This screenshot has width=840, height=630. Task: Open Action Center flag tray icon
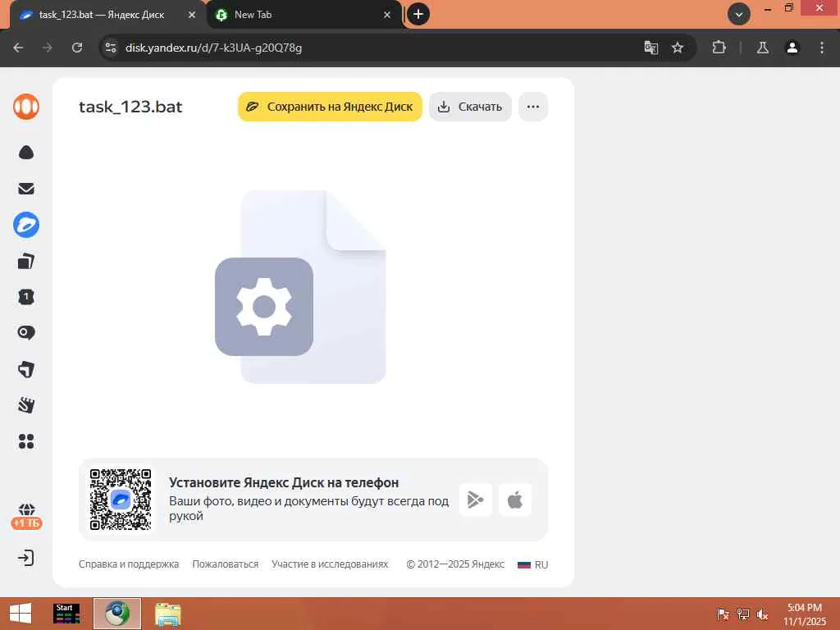tap(724, 614)
